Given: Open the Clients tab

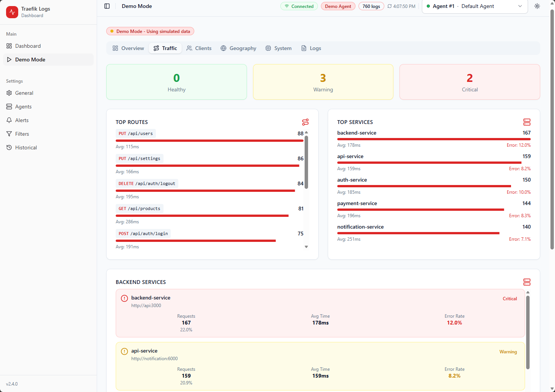Looking at the screenshot, I should 199,48.
